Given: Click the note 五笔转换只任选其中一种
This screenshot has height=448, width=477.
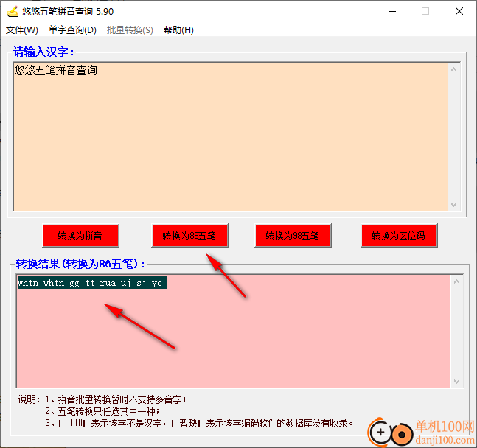Looking at the screenshot, I should [x=108, y=411].
